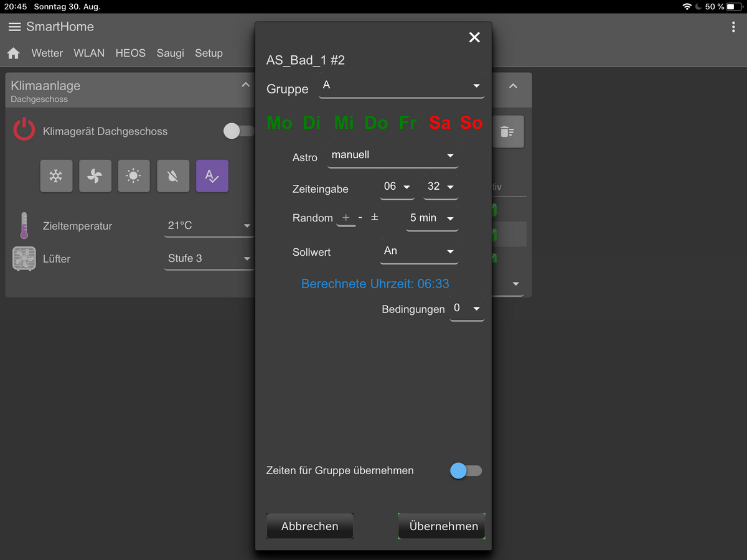Go to the home page icon
This screenshot has height=560, width=747.
(14, 54)
